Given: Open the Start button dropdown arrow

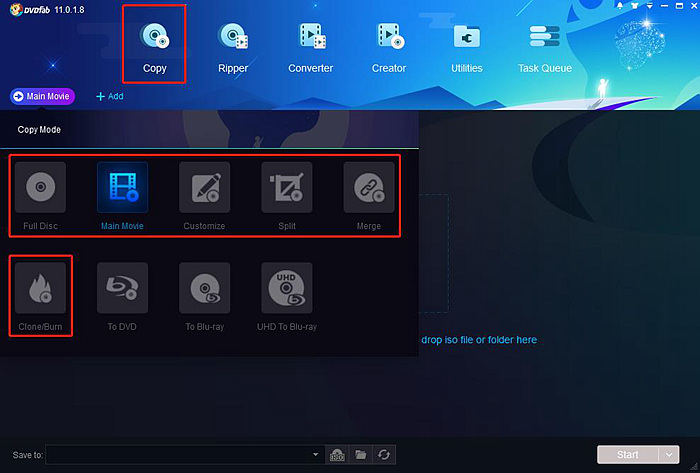Looking at the screenshot, I should coord(669,455).
